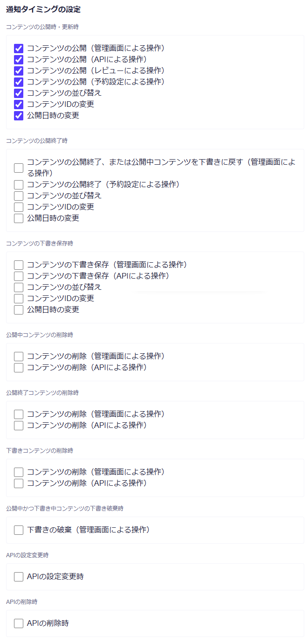308x644 pixels.
Task: Turn off コンテンツの公開（予約設定による操作）
Action: click(x=19, y=82)
